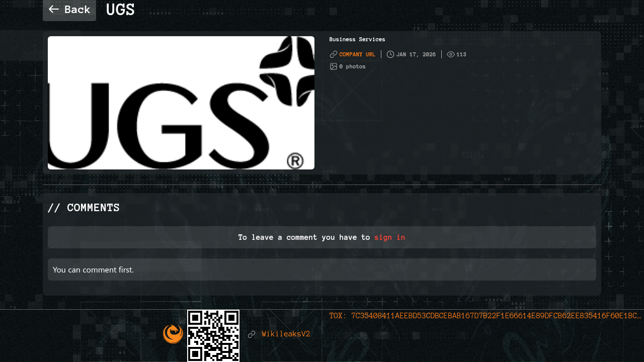Viewport: 644px width, 362px height.
Task: Click the 'You can comment first.' box
Action: [x=322, y=269]
